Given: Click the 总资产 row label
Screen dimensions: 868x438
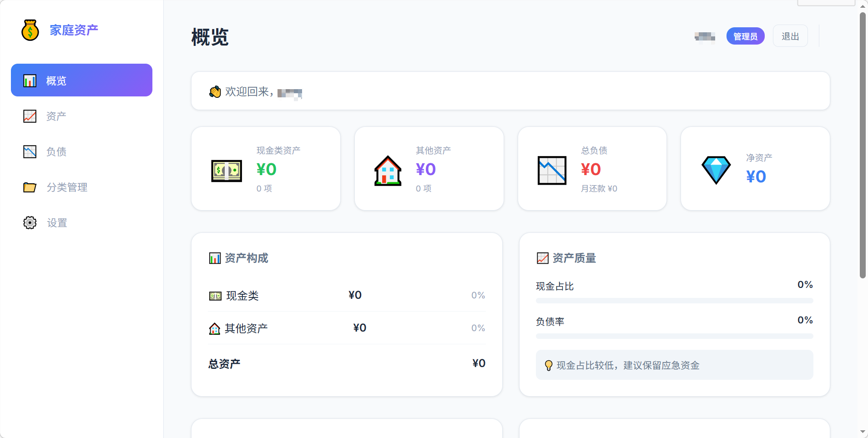Looking at the screenshot, I should (x=224, y=364).
